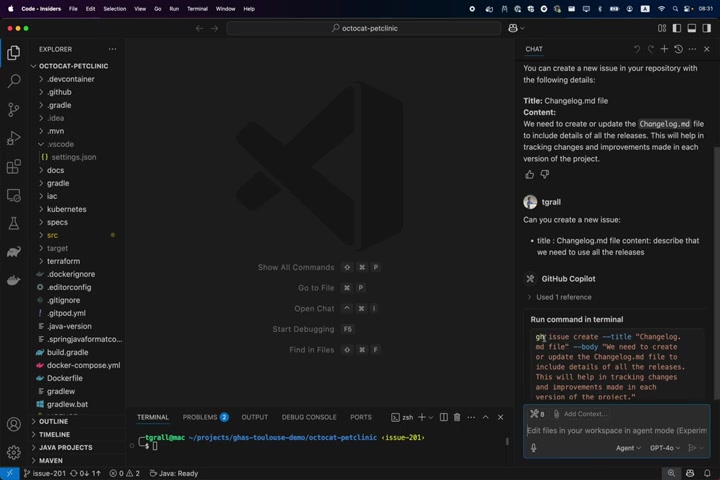Switch to the PORTS tab
Viewport: 720px width, 480px height.
(x=360, y=417)
